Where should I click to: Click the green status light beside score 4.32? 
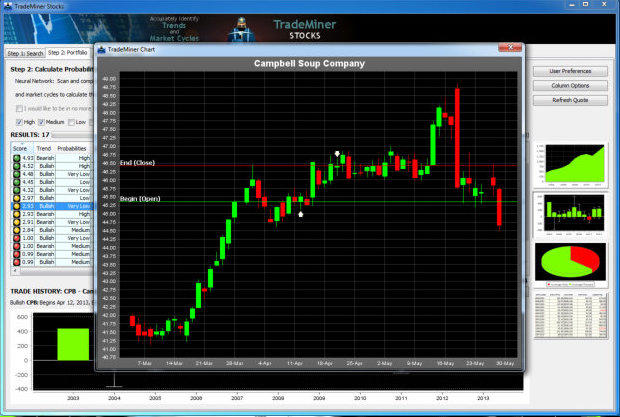point(17,190)
